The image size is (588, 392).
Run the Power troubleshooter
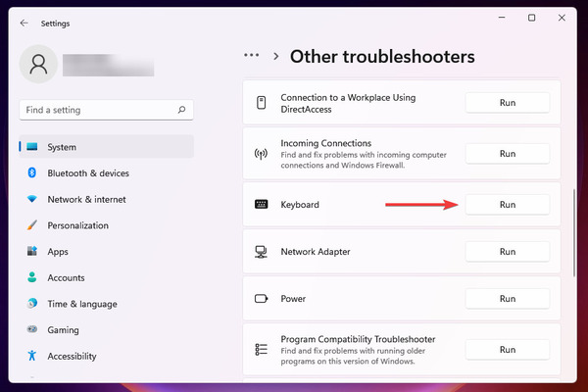click(x=508, y=299)
